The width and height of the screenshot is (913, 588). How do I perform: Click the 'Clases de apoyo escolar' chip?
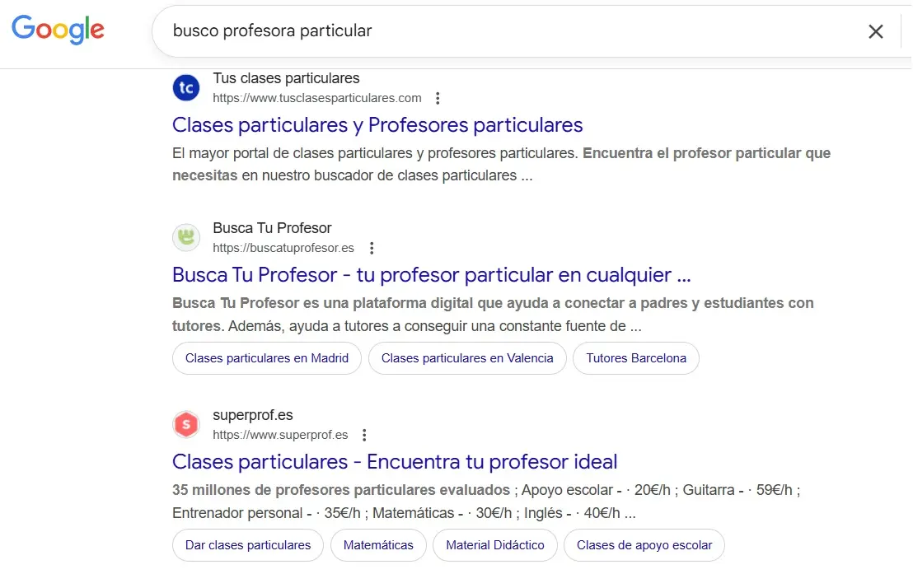(644, 545)
